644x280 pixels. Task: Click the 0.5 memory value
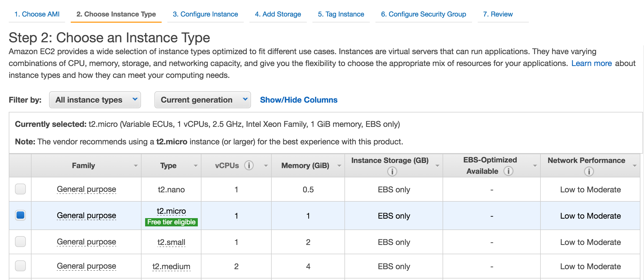pos(308,190)
